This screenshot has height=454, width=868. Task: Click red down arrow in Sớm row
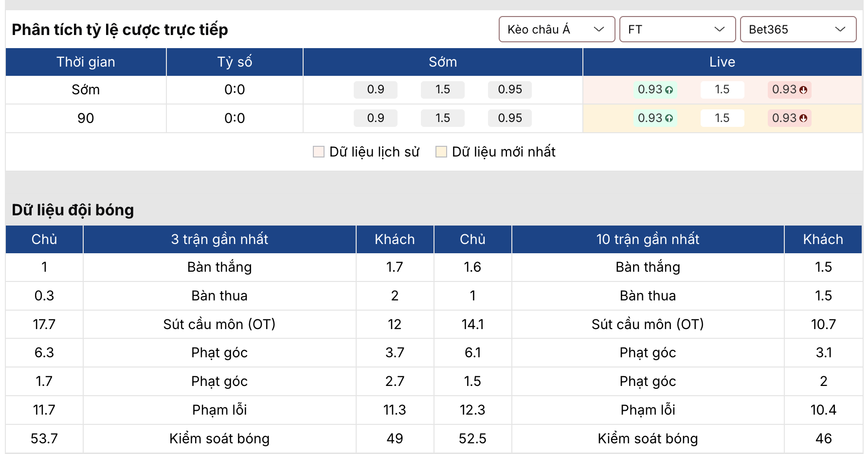point(803,90)
